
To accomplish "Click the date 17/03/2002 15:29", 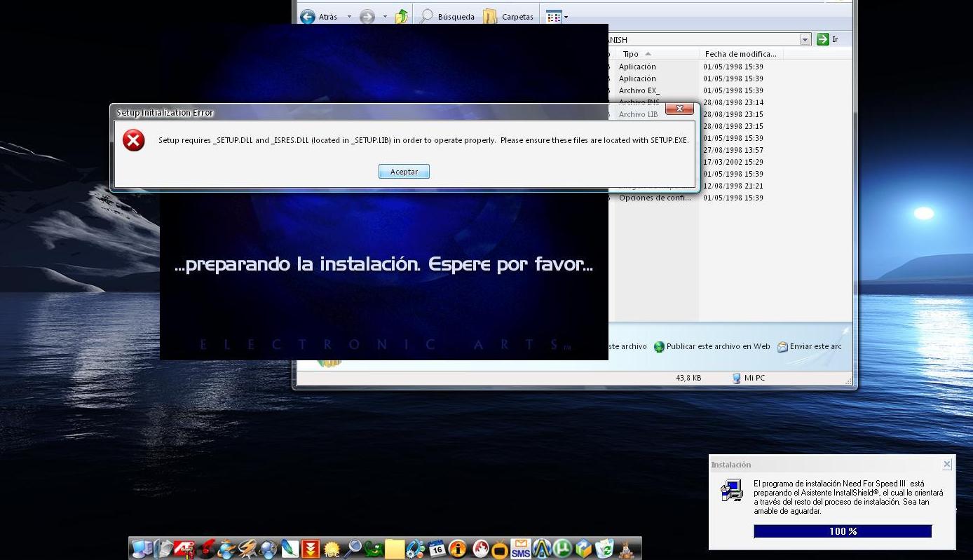I will pos(733,162).
